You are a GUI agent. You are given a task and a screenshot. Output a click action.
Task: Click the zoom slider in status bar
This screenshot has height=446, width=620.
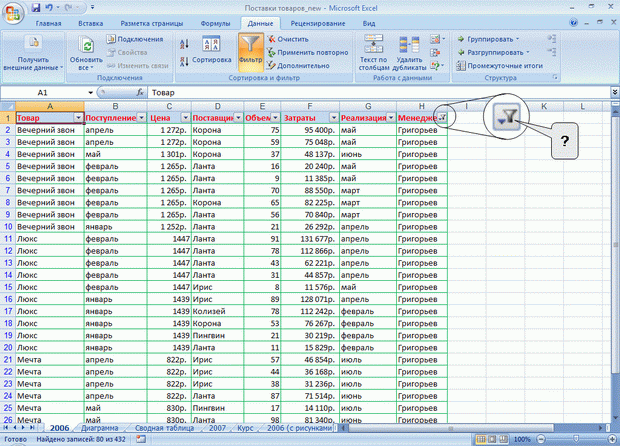pyautogui.click(x=576, y=439)
